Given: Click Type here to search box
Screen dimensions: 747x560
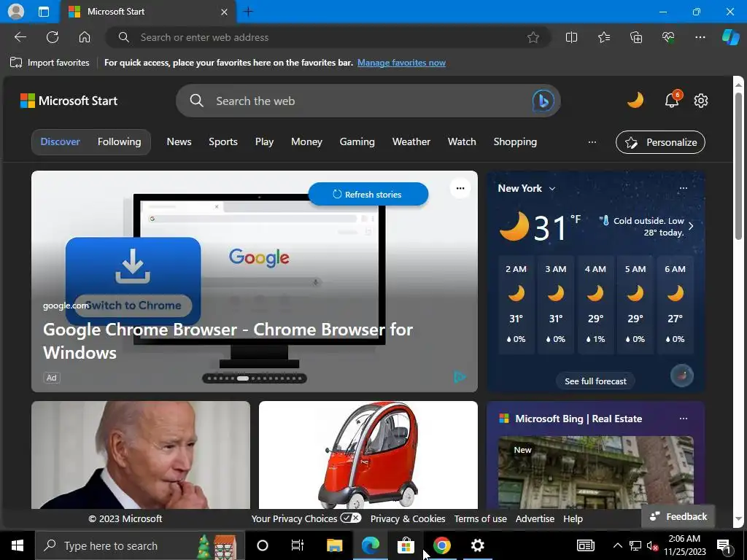Looking at the screenshot, I should tap(140, 545).
